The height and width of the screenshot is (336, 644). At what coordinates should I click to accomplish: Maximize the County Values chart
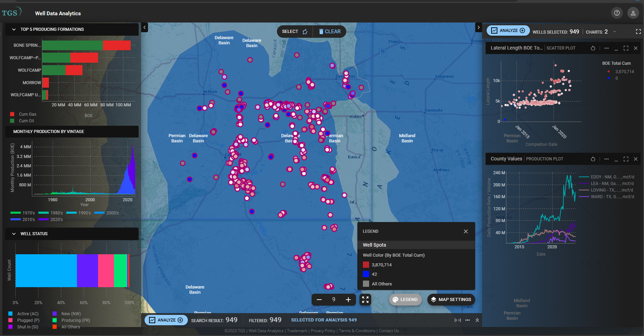click(x=626, y=159)
